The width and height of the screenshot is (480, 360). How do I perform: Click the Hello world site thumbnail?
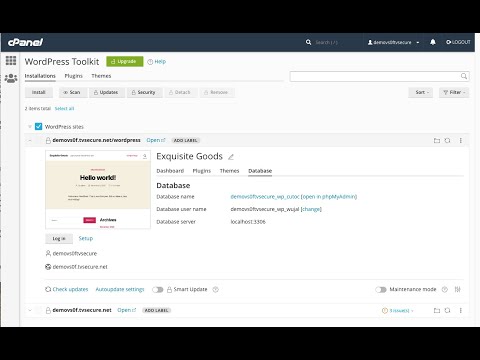(x=98, y=189)
